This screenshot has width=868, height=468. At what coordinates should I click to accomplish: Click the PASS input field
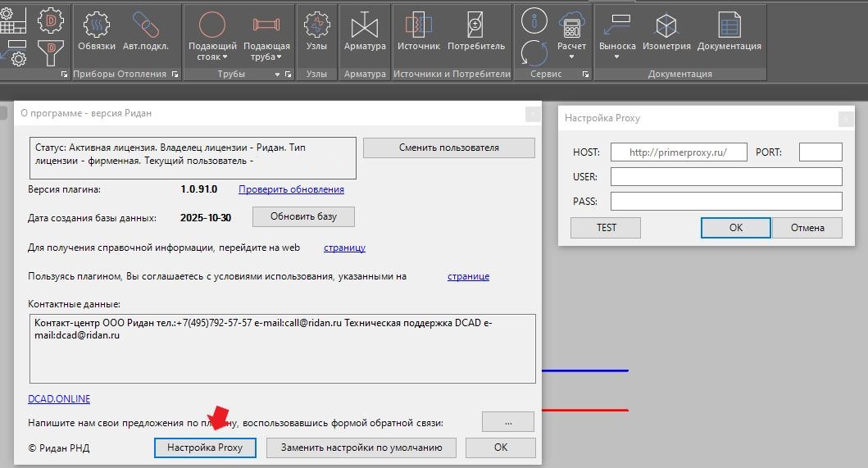pyautogui.click(x=726, y=201)
